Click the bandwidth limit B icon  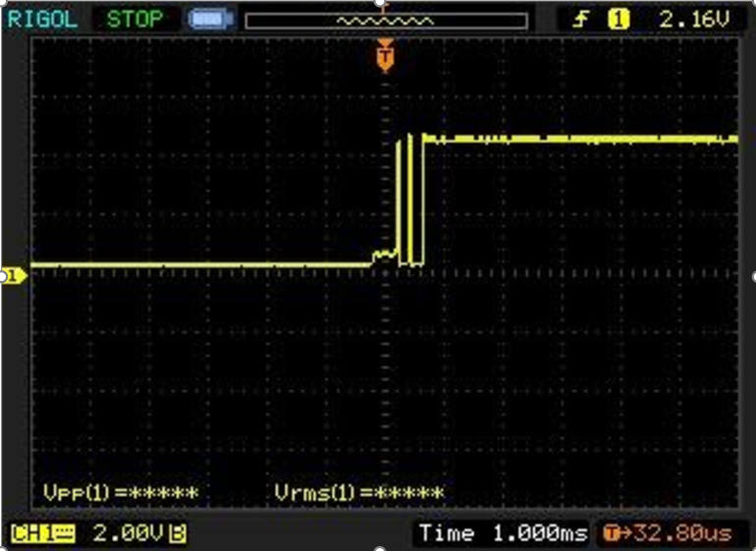pyautogui.click(x=178, y=533)
